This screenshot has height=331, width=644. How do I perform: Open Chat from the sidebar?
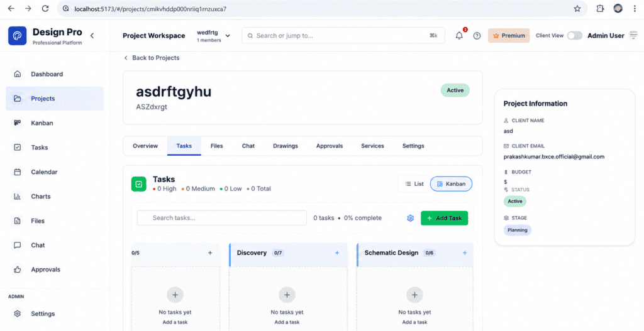point(55,245)
